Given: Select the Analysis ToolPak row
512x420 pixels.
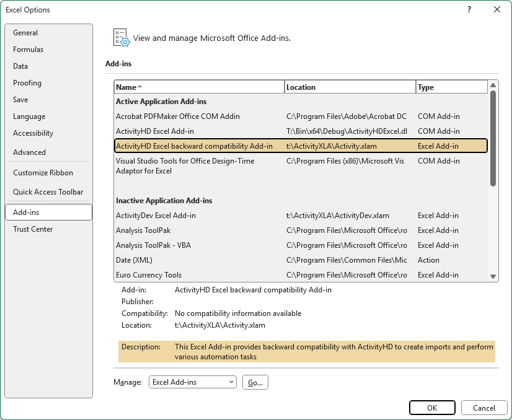Looking at the screenshot, I should (301, 230).
